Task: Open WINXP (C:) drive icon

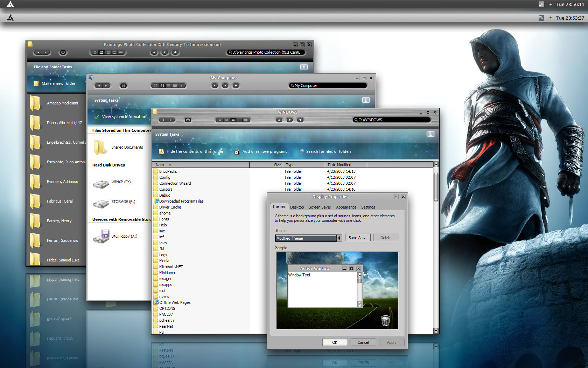Action: point(101,184)
